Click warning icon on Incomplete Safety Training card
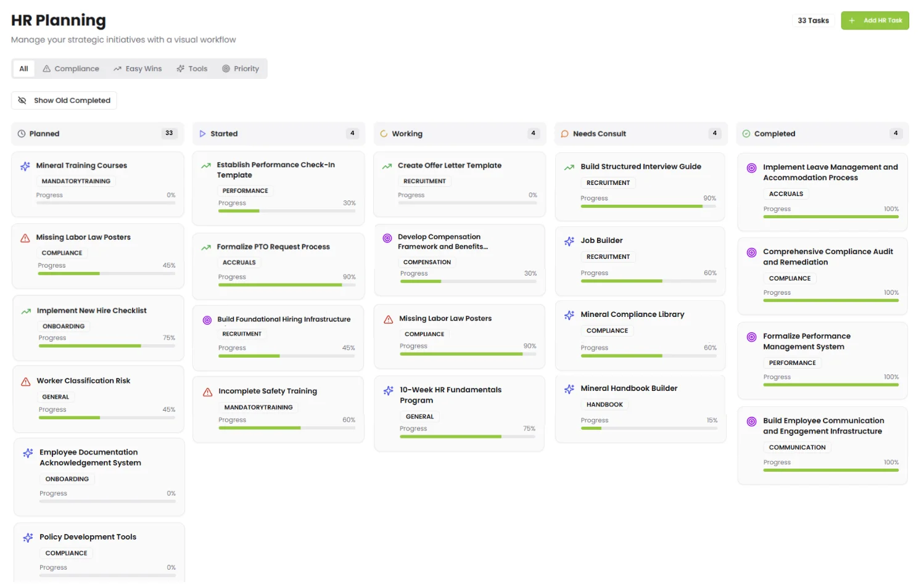 (x=208, y=392)
